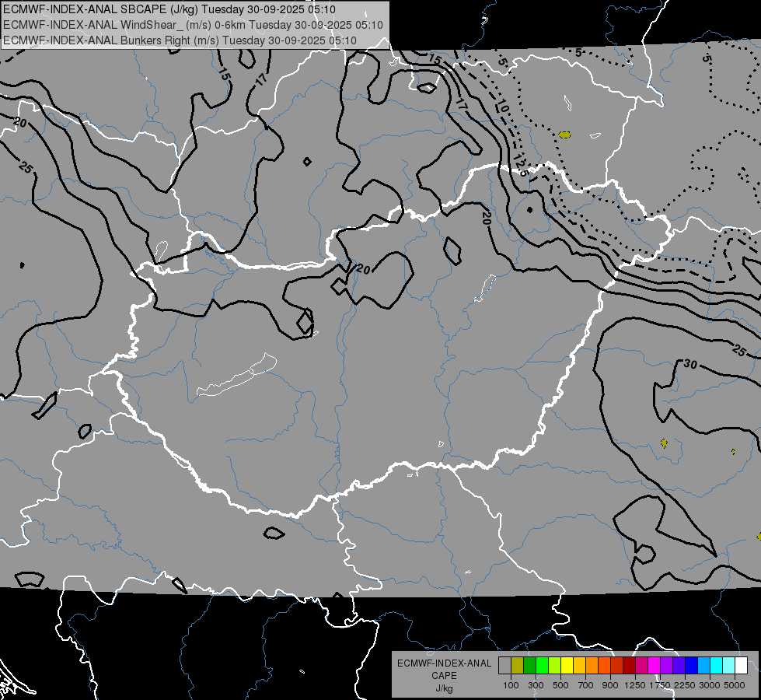Select the dark red legend swatch
761x700 pixels.
[x=629, y=666]
